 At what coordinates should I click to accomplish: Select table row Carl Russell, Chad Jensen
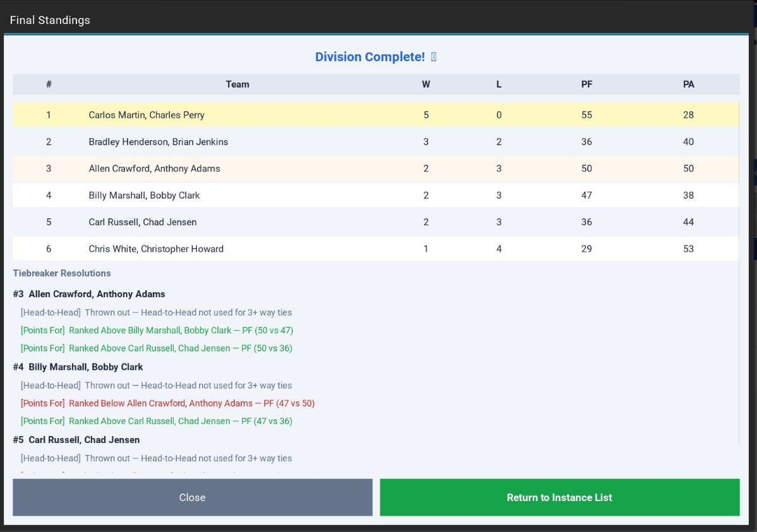tap(376, 222)
